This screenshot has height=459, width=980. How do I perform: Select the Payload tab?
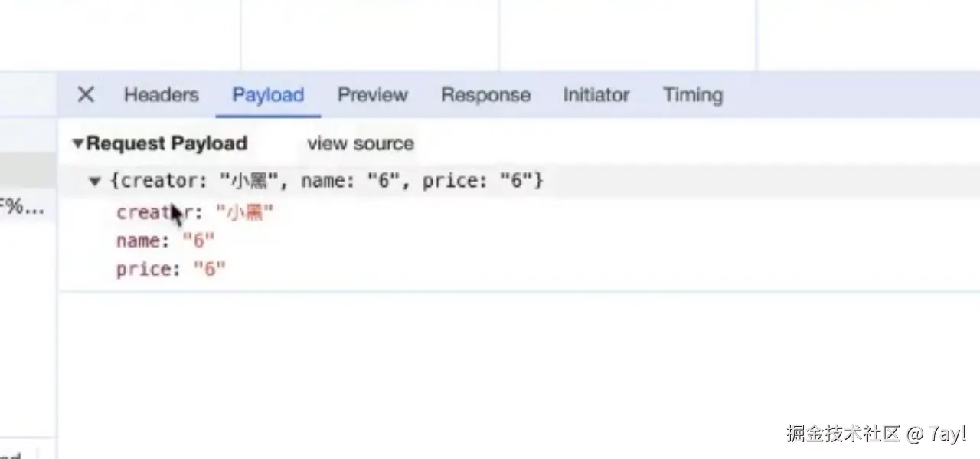(x=268, y=95)
